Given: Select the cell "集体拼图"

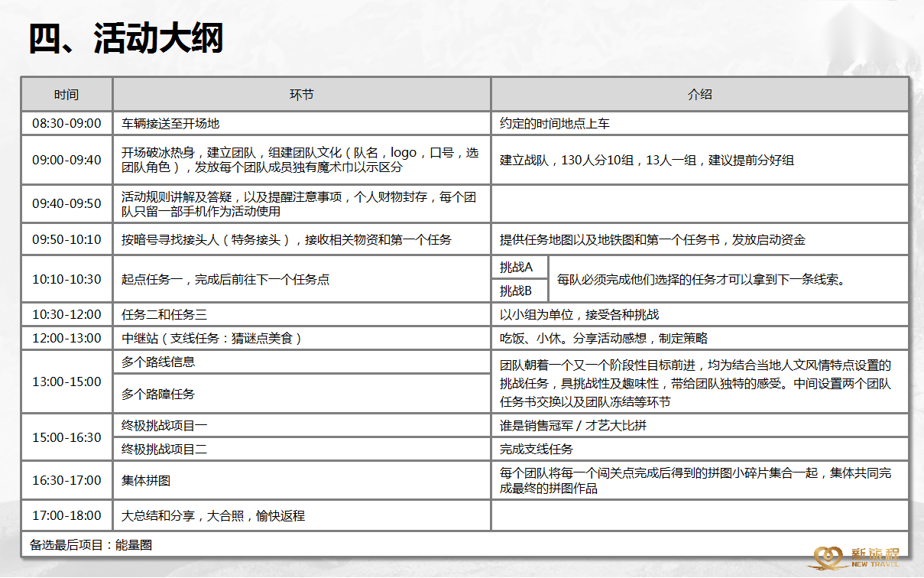Looking at the screenshot, I should click(302, 480).
